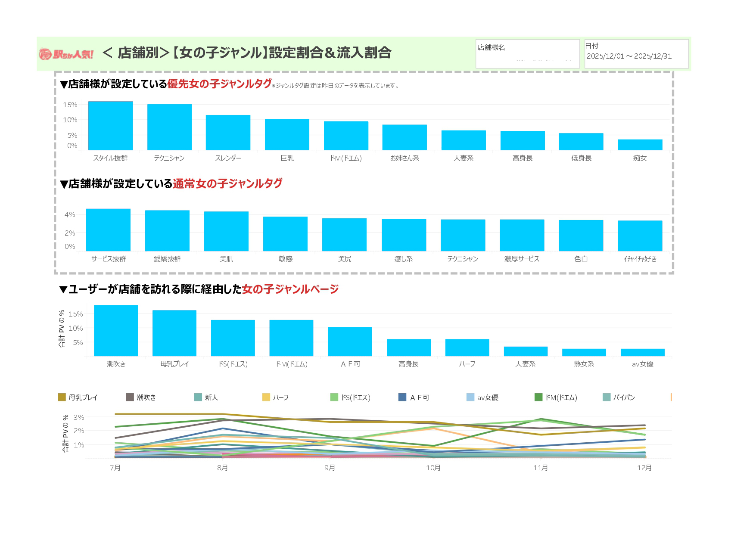This screenshot has width=756, height=534.
Task: Click the 母乳プレイ legend color swatch
Action: (x=62, y=397)
